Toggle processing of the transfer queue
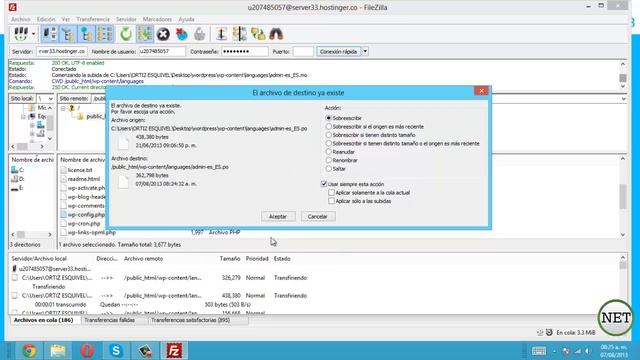Viewport: 640px width, 360px height. 144,34
